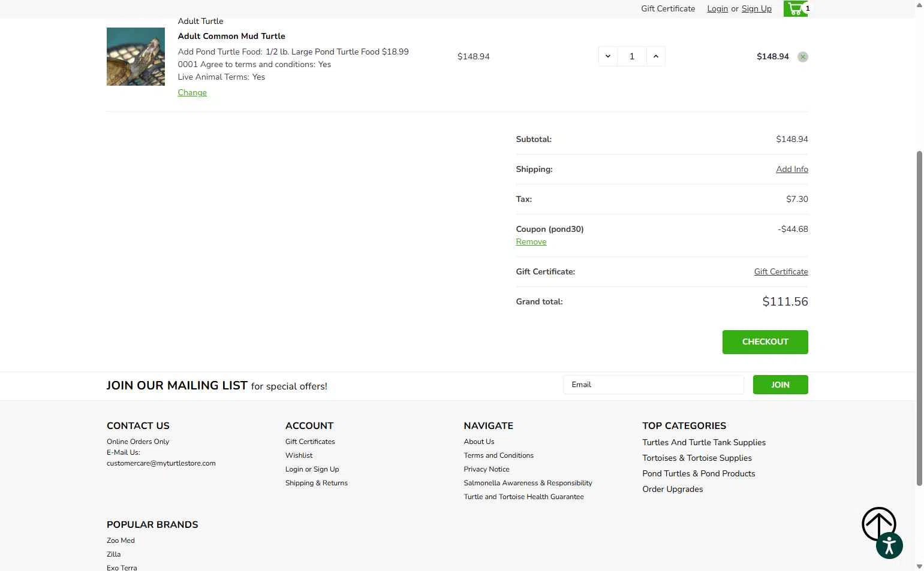Open Gift Certificates in Account footer
Viewport: 924px width, 571px height.
(310, 442)
